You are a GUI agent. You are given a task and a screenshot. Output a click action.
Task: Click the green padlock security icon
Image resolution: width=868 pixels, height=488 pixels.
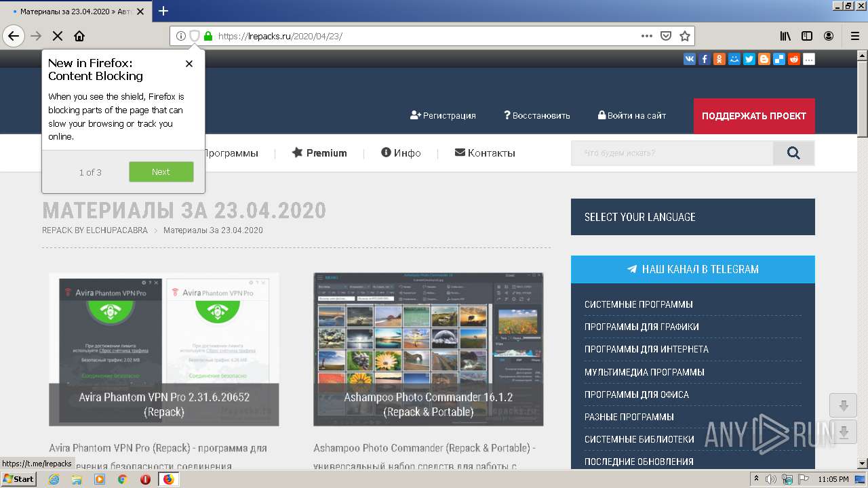click(x=208, y=36)
